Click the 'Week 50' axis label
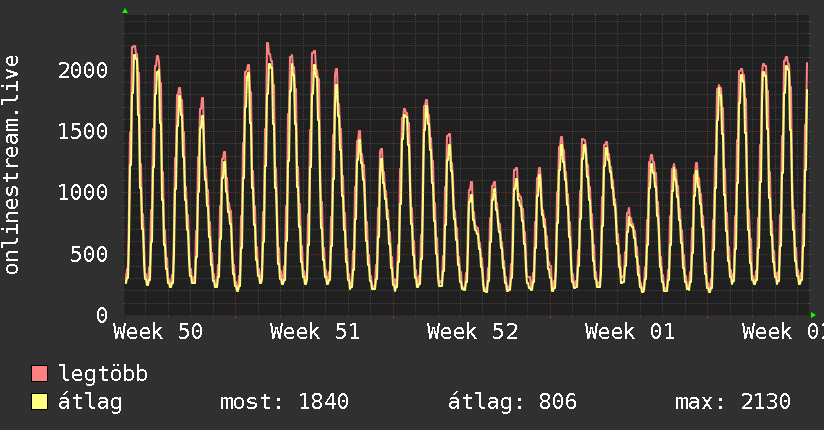This screenshot has height=430, width=824. click(x=158, y=332)
